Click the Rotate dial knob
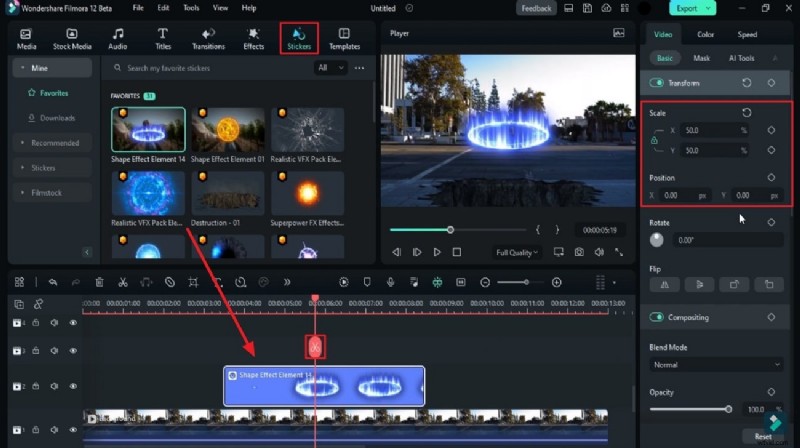 657,239
